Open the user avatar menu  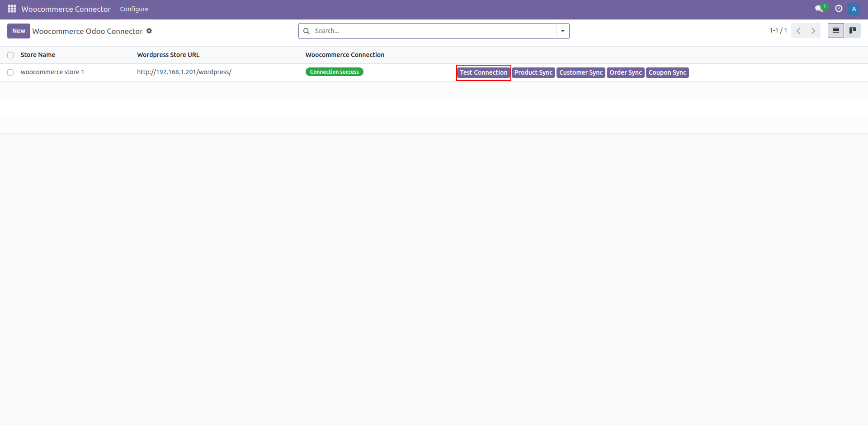tap(854, 9)
